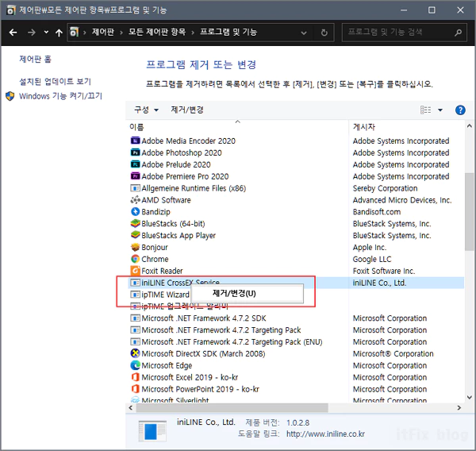Click the change view icon
This screenshot has height=451, width=476.
pyautogui.click(x=425, y=110)
